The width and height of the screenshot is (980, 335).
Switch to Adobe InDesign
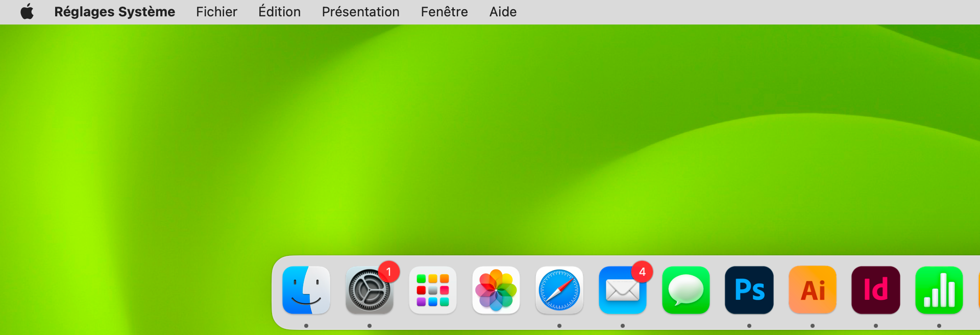coord(876,290)
